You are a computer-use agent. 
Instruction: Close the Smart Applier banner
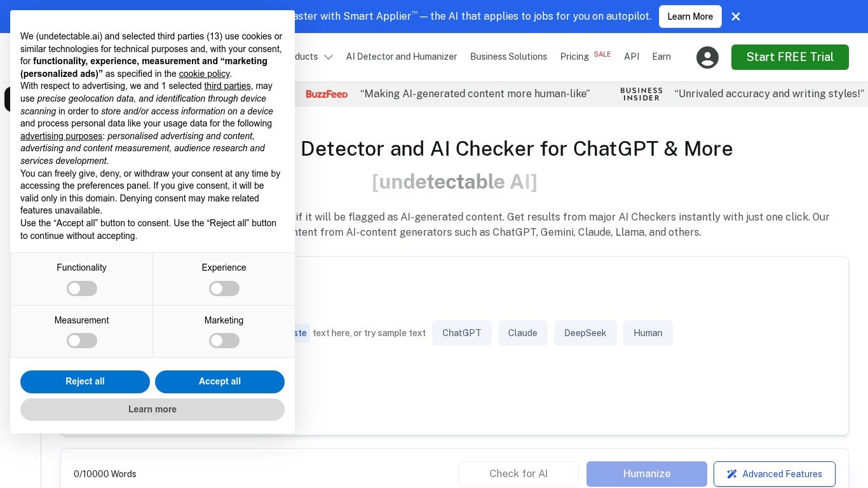[x=736, y=17]
